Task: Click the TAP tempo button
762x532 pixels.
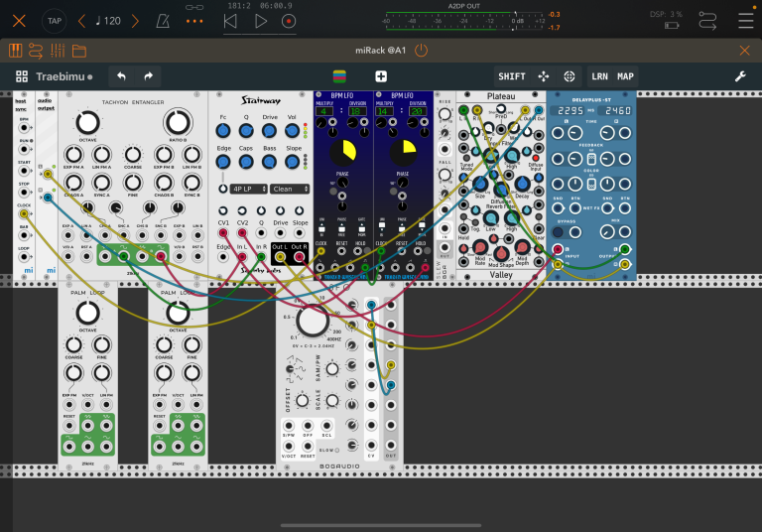Action: coord(55,21)
